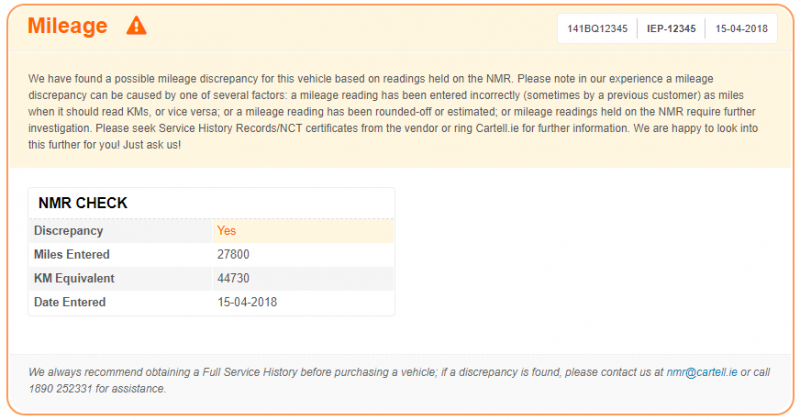Click the Date Entered label
The height and width of the screenshot is (420, 800).
(69, 302)
